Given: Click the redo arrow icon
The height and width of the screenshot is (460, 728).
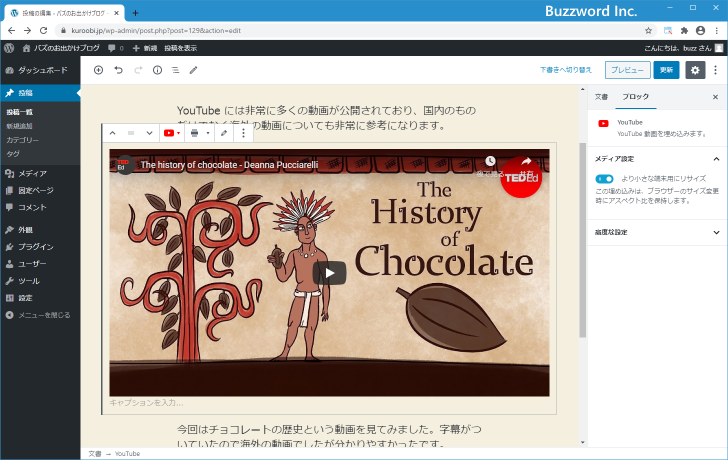Looking at the screenshot, I should pos(138,70).
